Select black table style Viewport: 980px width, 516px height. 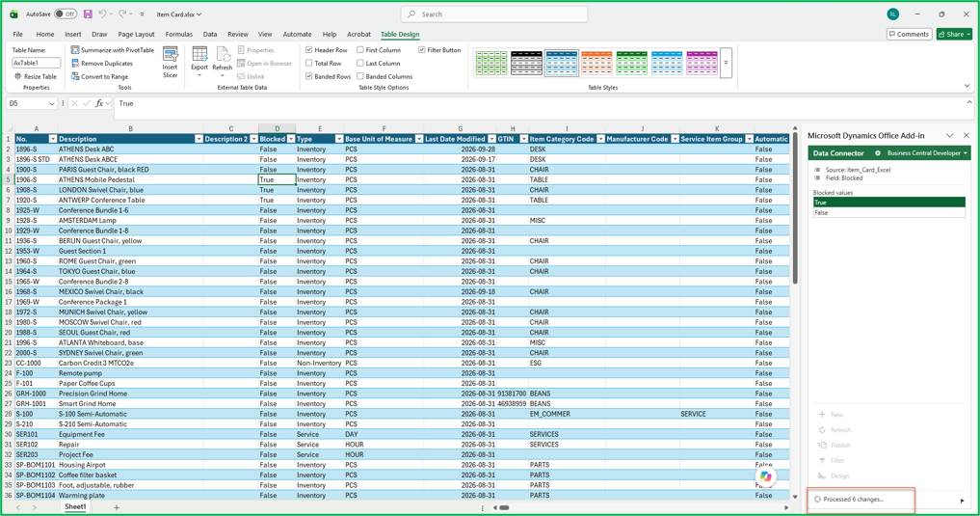526,63
